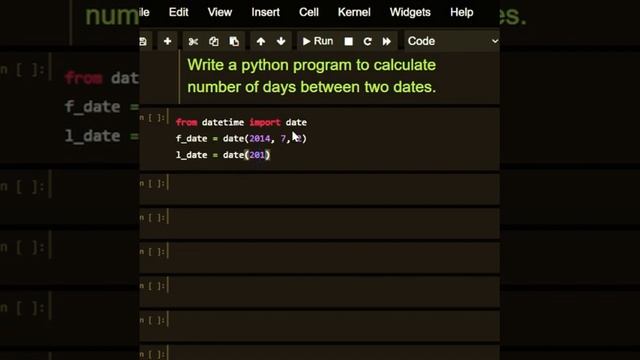Open the Edit menu
Viewport: 640px width, 360px height.
178,12
